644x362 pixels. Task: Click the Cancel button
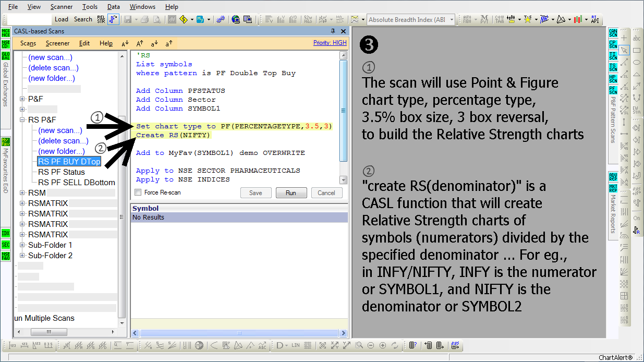[x=326, y=193]
